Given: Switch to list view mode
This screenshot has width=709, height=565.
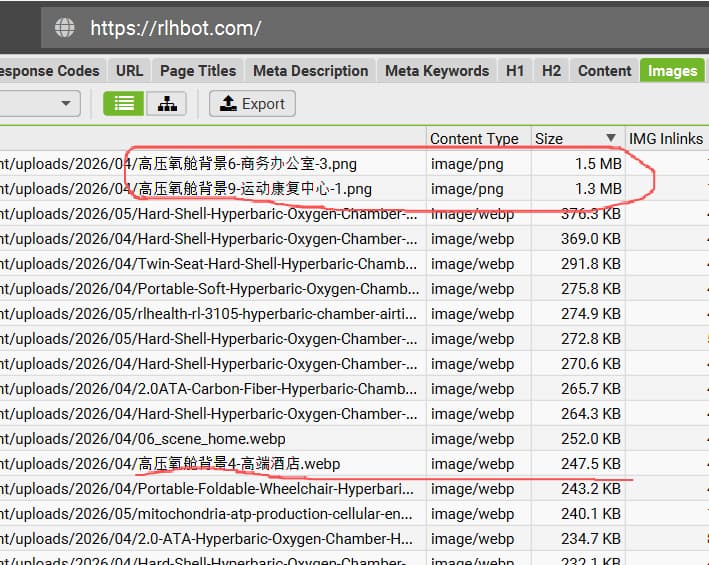Looking at the screenshot, I should [123, 104].
